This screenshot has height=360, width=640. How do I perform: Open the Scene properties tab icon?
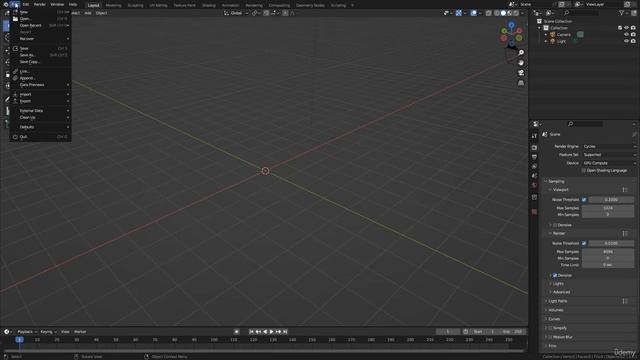tap(534, 176)
